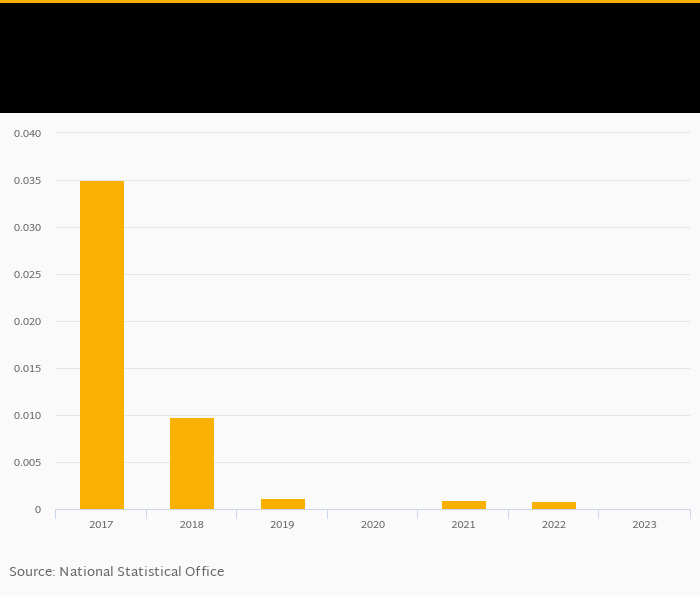The image size is (700, 596).
Task: Click the Source: National Statistical Office text
Action: [x=117, y=572]
